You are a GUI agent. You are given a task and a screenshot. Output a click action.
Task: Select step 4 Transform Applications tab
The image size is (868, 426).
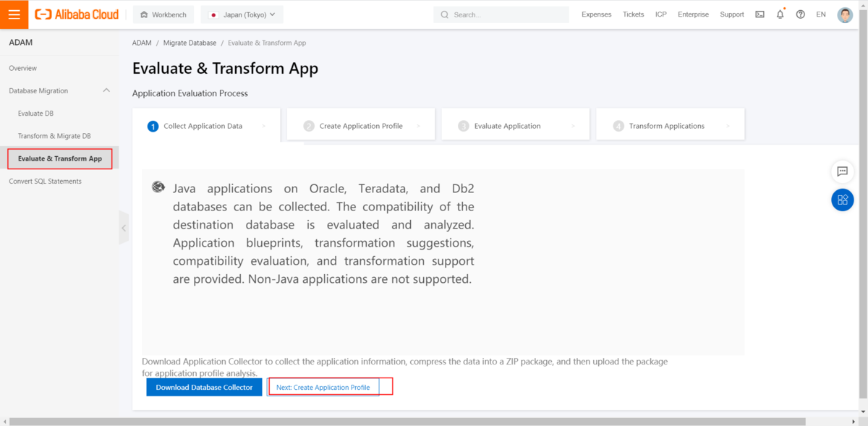(x=671, y=126)
